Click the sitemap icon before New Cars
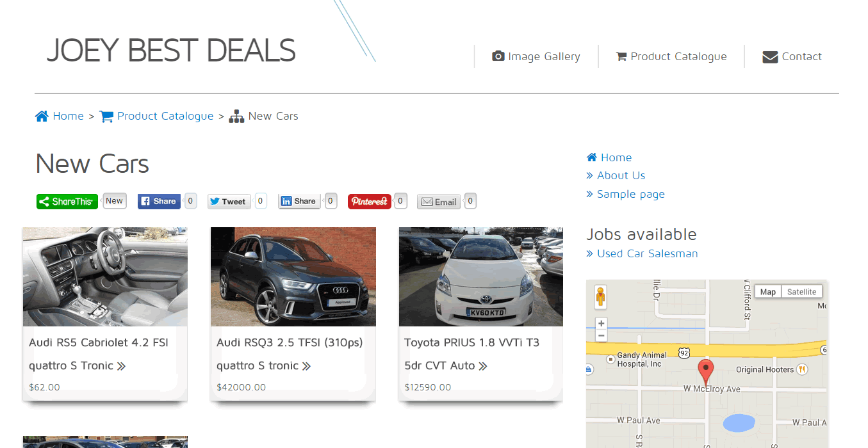The image size is (868, 448). coord(237,116)
